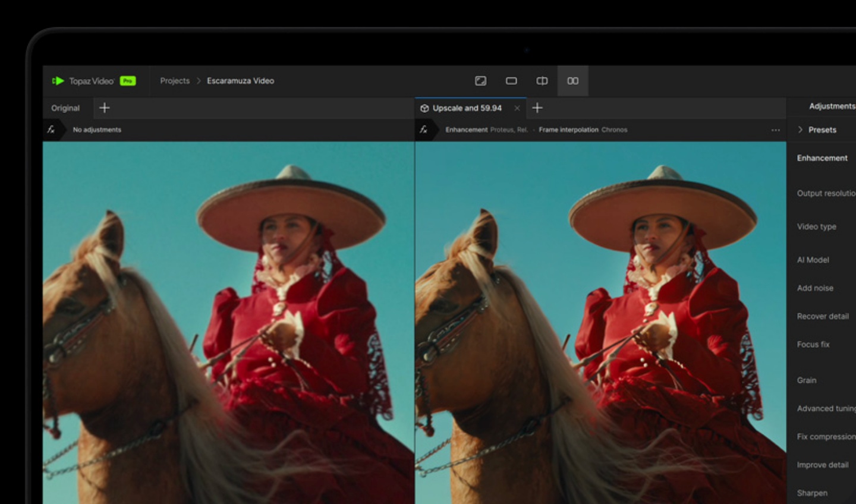Close the Upscale and 59.94 tab
Viewport: 856px width, 504px height.
coord(517,108)
